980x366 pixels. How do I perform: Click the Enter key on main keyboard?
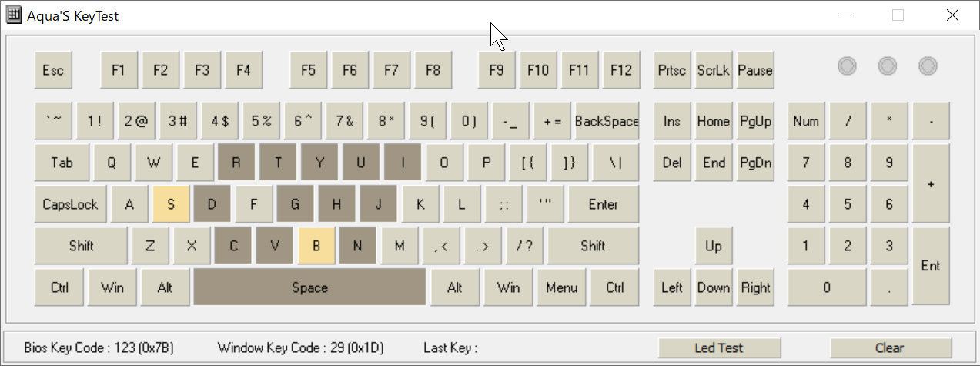tap(604, 205)
